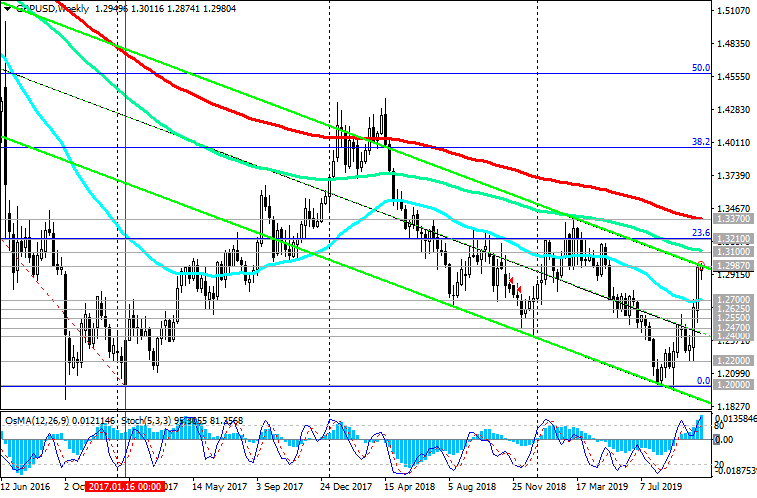Screen dimensions: 757x498
Task: Select the 1.2470 price level tag
Action: (x=733, y=327)
